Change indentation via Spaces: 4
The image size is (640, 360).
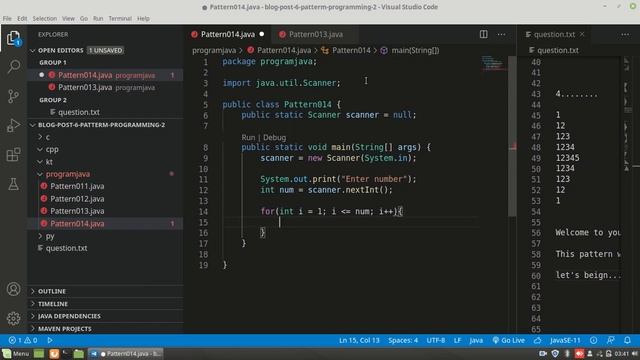click(403, 340)
